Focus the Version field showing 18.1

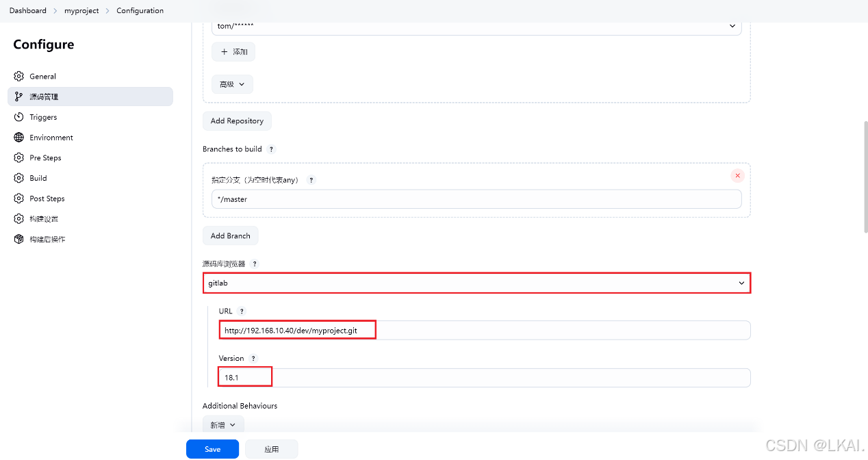485,378
